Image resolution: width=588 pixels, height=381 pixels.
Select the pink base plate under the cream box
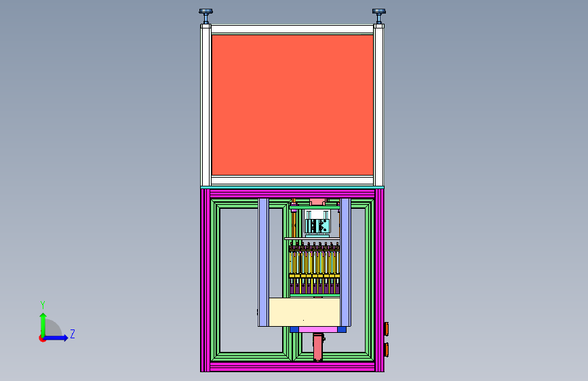pos(318,329)
